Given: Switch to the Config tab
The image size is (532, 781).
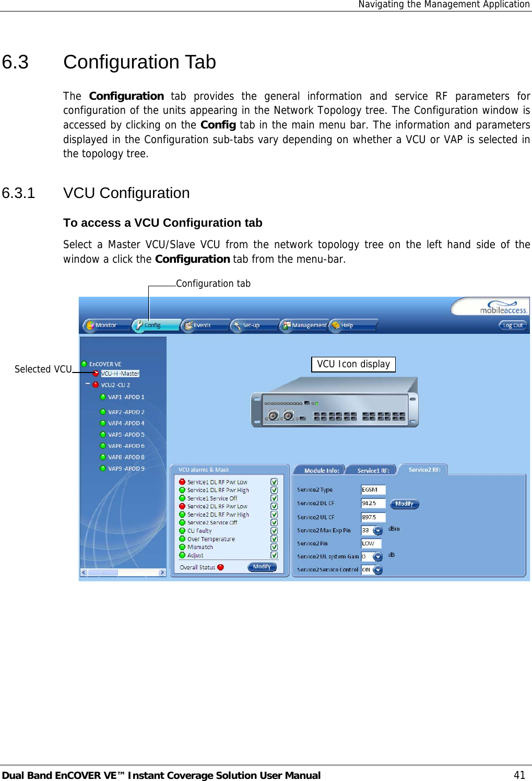Looking at the screenshot, I should tap(156, 325).
